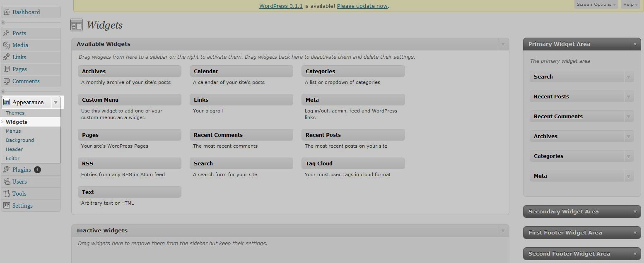This screenshot has height=263, width=644.
Task: Click the Comments speech bubble icon
Action: point(7,81)
